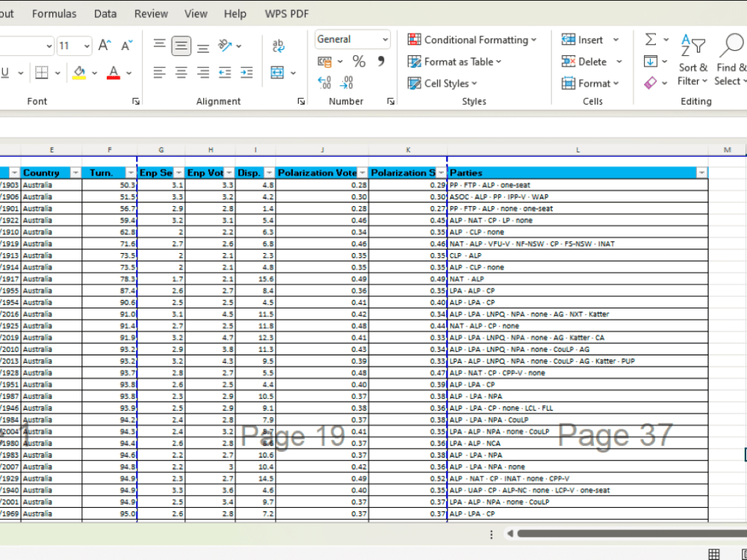
Task: Open Format as Table gallery
Action: coord(454,62)
